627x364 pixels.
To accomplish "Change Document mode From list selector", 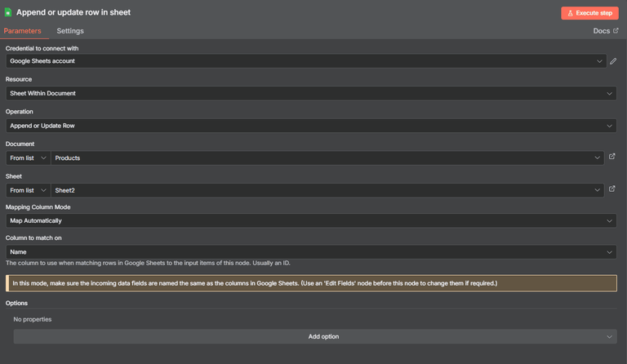I will [x=28, y=158].
